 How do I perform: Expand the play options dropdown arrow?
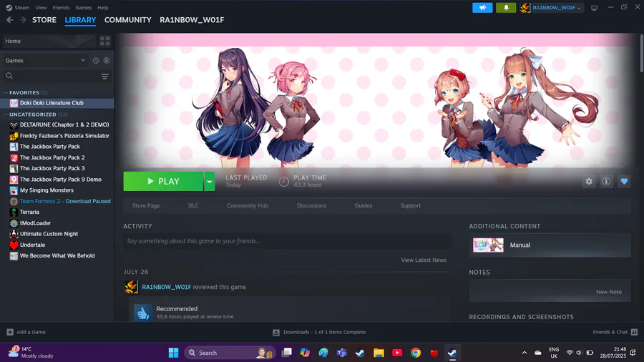(210, 182)
